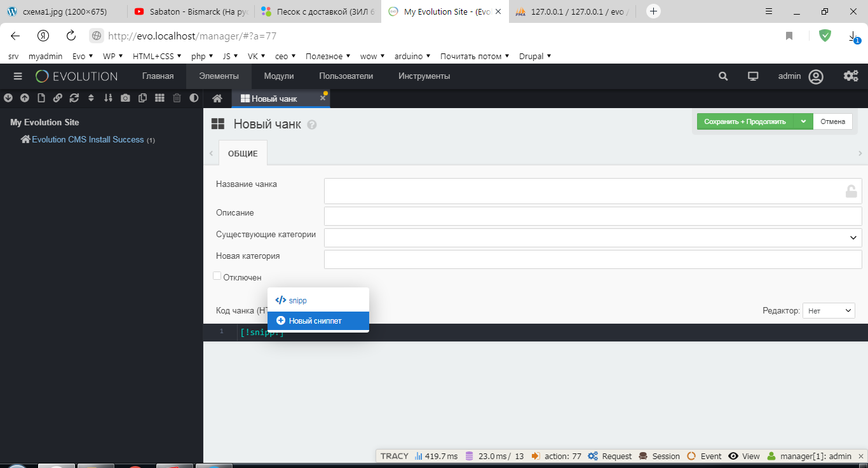The image size is (868, 468).
Task: Click the system settings gears icon
Action: pyautogui.click(x=851, y=76)
